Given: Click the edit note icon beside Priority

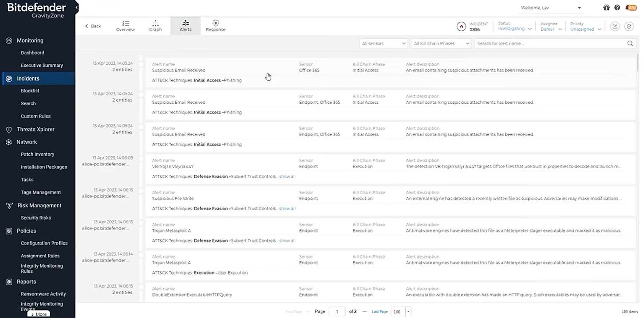Looking at the screenshot, I should pyautogui.click(x=615, y=26).
